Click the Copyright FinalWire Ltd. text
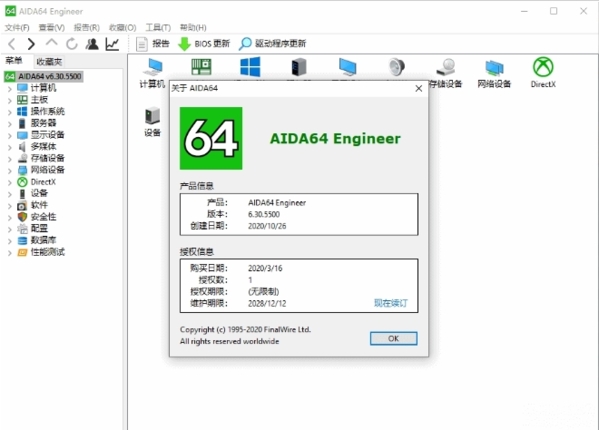 click(245, 330)
